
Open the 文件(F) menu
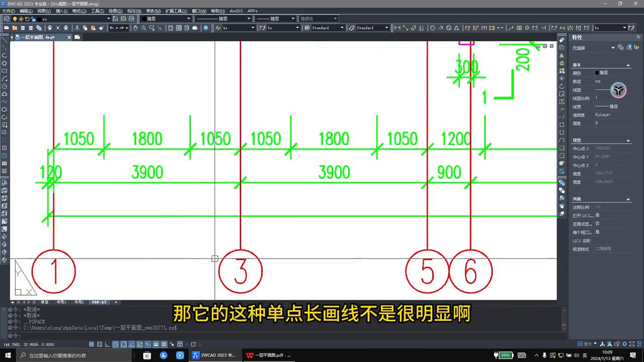point(9,11)
